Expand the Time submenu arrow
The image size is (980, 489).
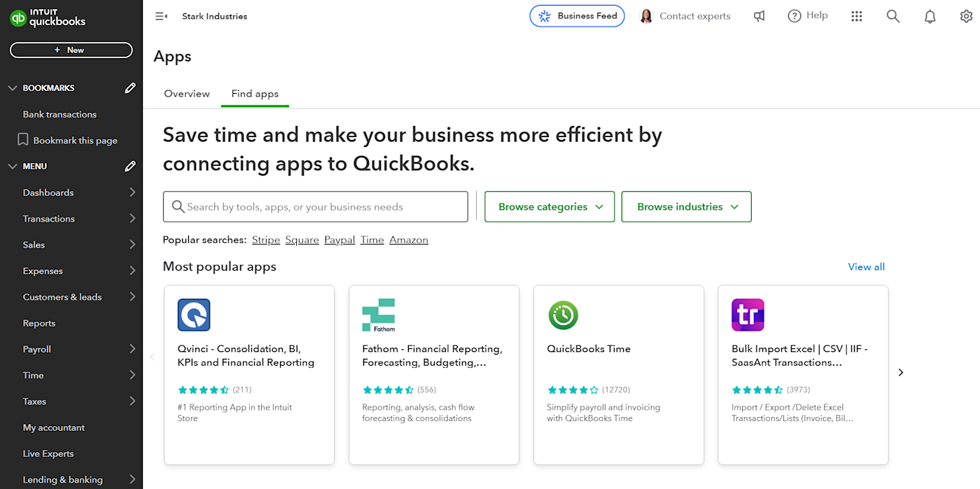coord(132,375)
